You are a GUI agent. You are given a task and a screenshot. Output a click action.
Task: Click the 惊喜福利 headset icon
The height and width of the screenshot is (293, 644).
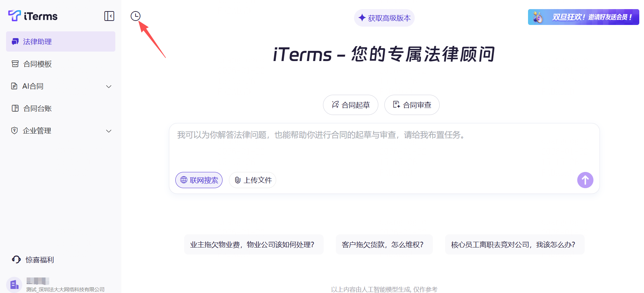(16, 259)
